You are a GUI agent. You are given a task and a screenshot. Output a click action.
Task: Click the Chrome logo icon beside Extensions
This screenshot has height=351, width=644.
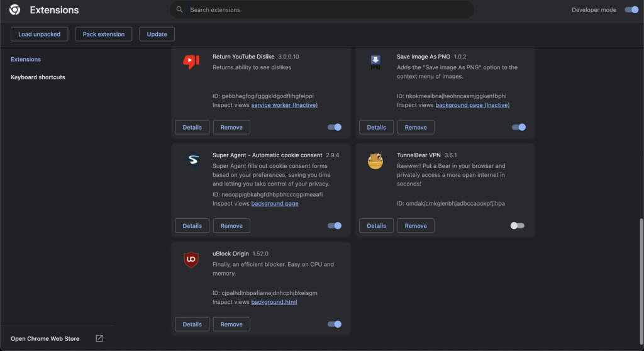pyautogui.click(x=15, y=10)
